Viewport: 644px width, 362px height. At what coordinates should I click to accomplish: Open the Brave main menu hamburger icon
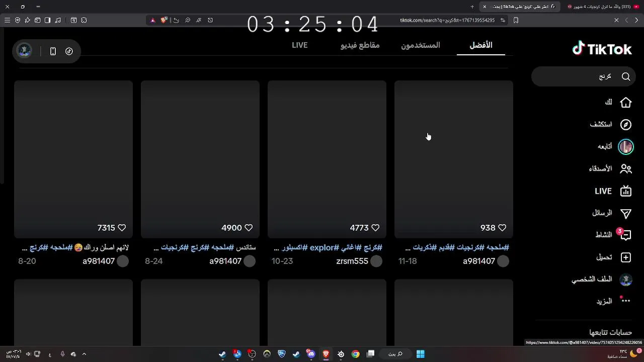(x=7, y=20)
